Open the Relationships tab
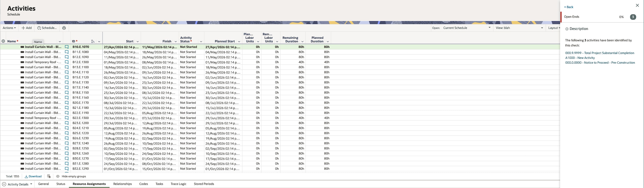Viewport: 644px width, 188px height. coord(123,184)
